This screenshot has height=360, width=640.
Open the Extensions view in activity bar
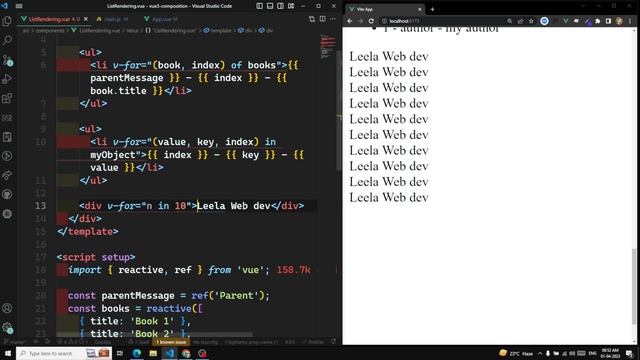coord(7,98)
